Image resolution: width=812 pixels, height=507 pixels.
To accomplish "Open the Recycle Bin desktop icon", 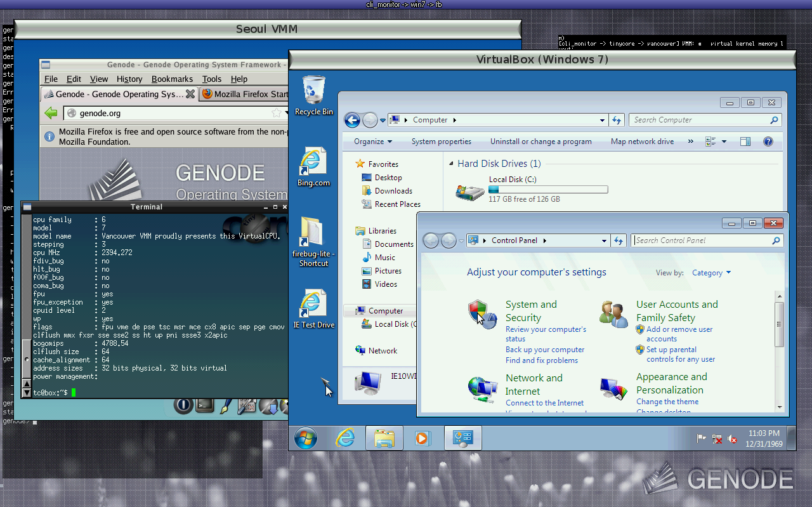I will tap(313, 96).
